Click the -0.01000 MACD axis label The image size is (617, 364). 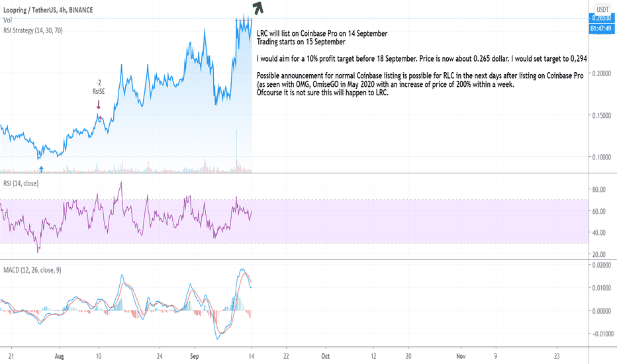(602, 334)
